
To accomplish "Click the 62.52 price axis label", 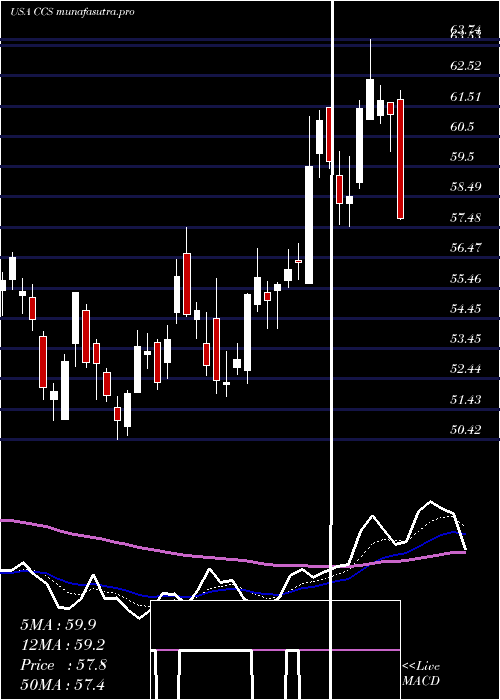I will coord(466,66).
